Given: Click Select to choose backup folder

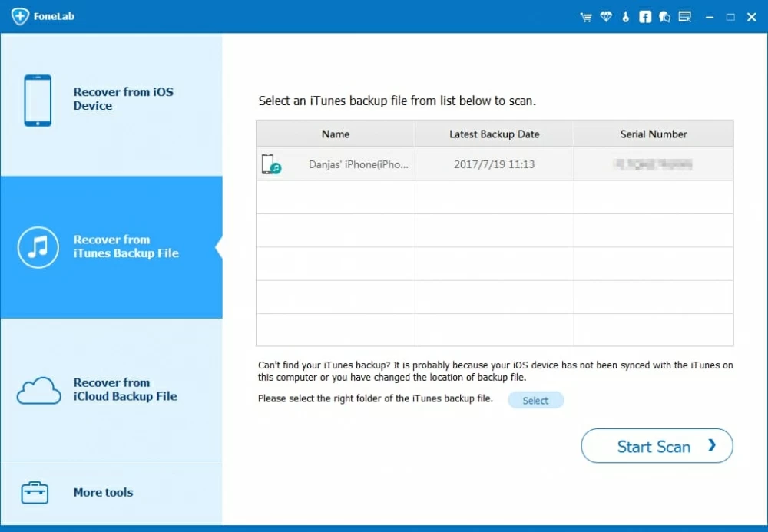Looking at the screenshot, I should click(535, 401).
